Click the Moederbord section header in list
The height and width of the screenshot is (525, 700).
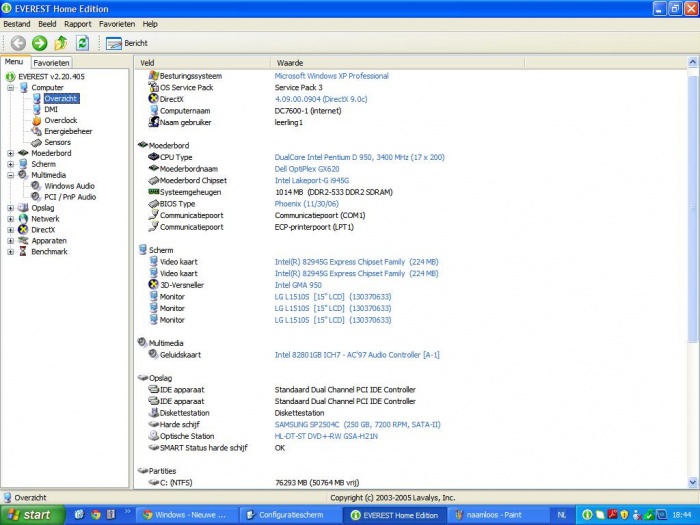[x=169, y=146]
